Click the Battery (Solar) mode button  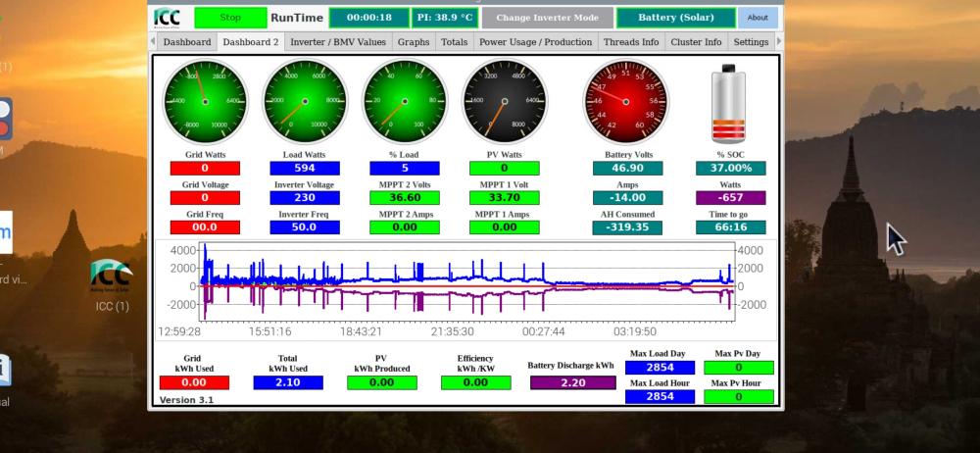point(675,18)
